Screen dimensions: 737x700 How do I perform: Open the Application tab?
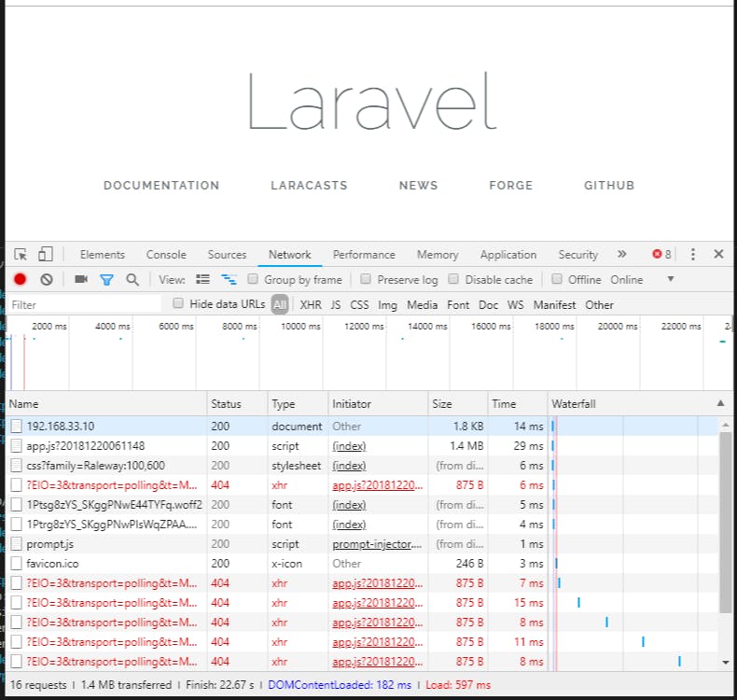pyautogui.click(x=508, y=254)
